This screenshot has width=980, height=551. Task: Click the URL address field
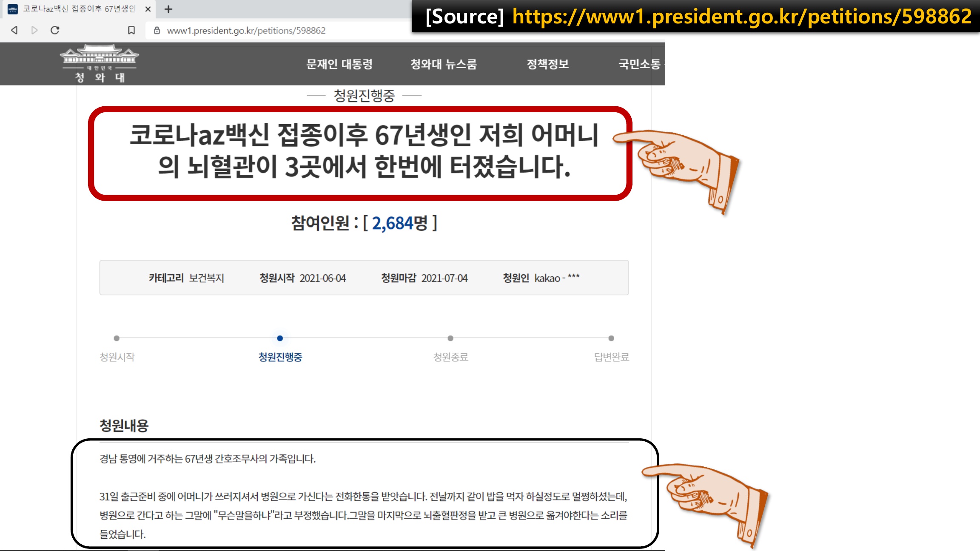point(272,31)
